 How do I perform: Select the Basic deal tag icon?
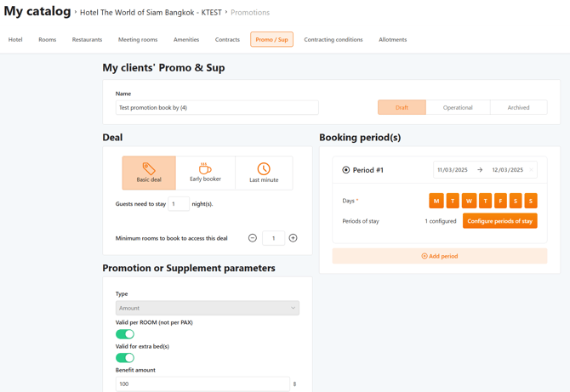point(149,168)
